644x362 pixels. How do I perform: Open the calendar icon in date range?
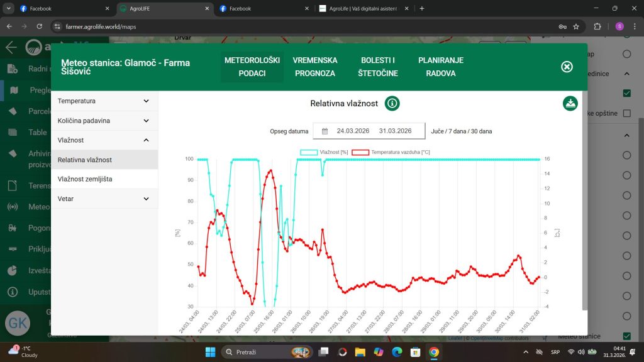tap(325, 131)
